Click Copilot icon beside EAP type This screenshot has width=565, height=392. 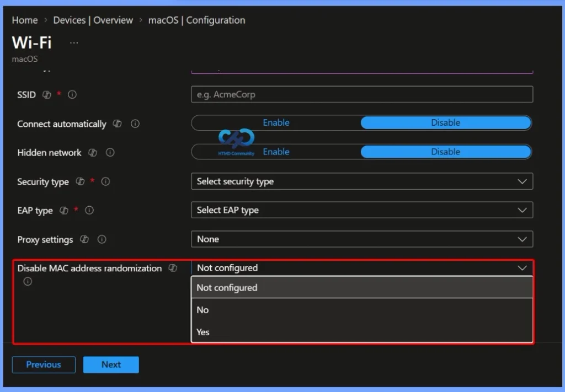(64, 210)
